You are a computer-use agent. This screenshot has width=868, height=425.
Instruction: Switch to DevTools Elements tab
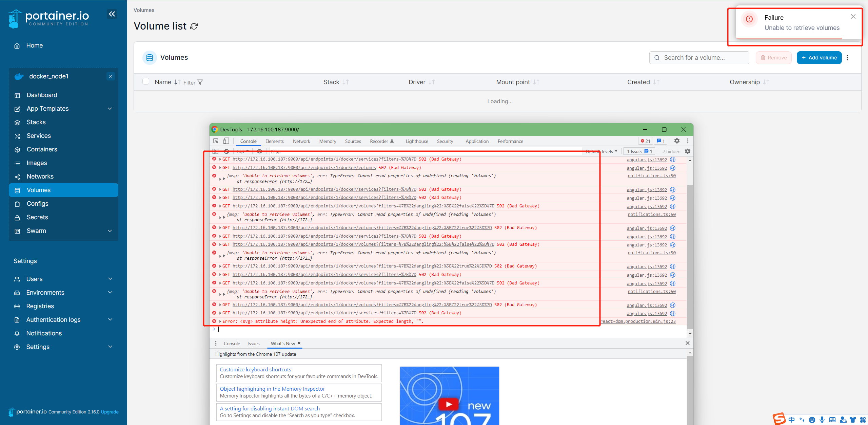point(275,141)
